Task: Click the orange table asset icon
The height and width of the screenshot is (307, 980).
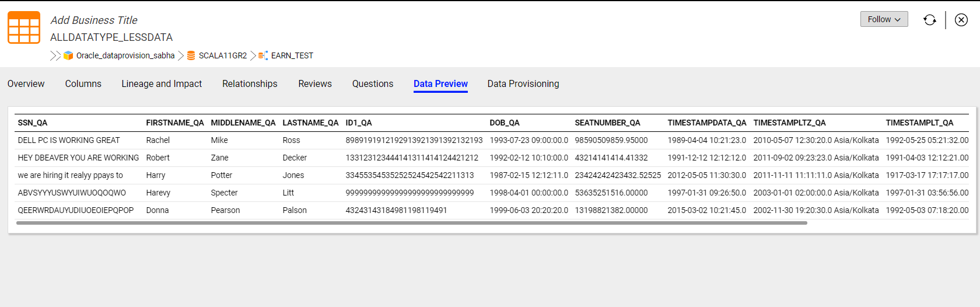Action: click(x=24, y=27)
